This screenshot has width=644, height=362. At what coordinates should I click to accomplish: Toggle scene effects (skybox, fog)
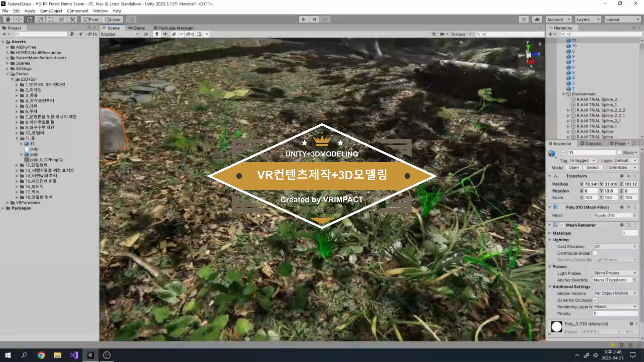[x=174, y=34]
